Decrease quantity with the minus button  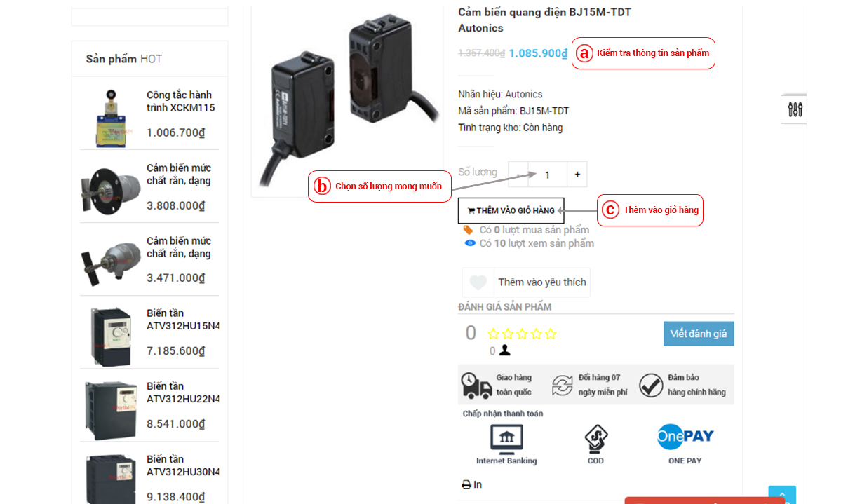tap(518, 175)
